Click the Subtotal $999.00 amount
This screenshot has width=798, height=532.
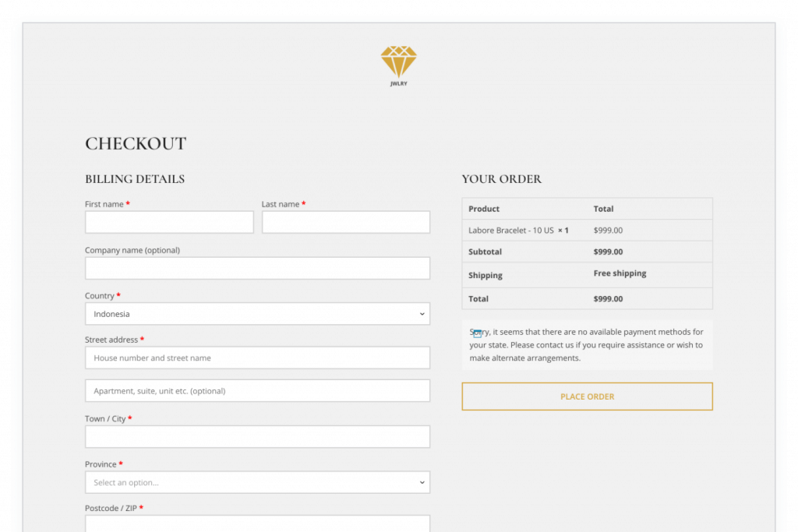[608, 252]
